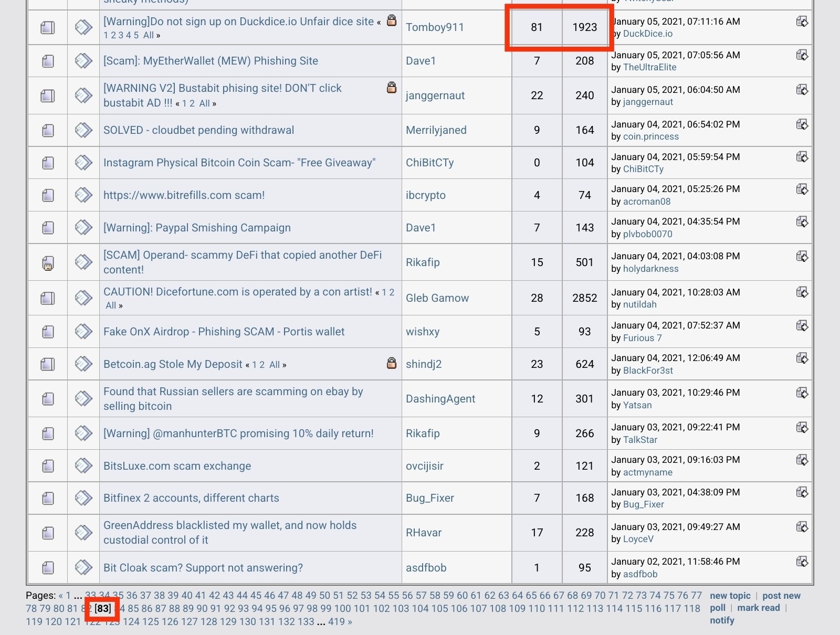The image size is (840, 635).
Task: Click last poster 'holydarkness' link
Action: click(x=650, y=269)
